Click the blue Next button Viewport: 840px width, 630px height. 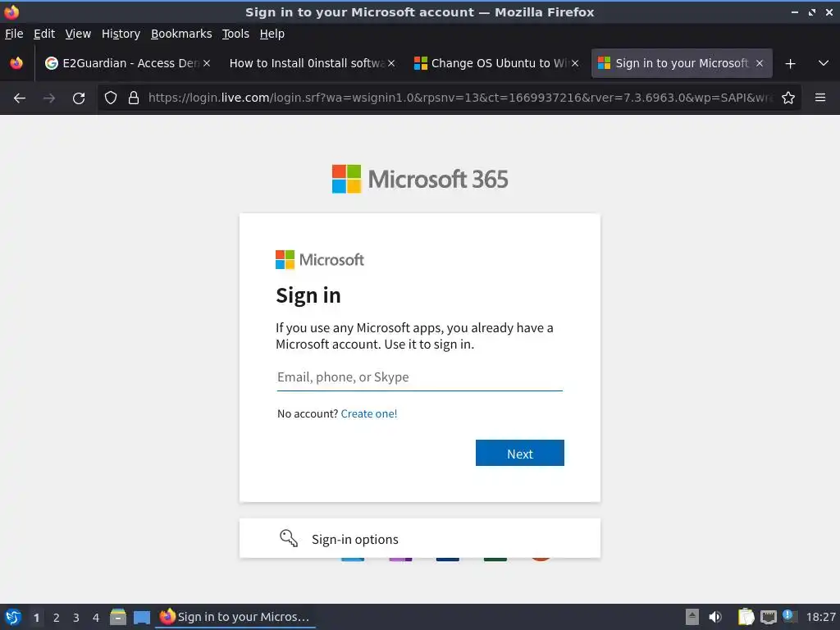point(519,453)
